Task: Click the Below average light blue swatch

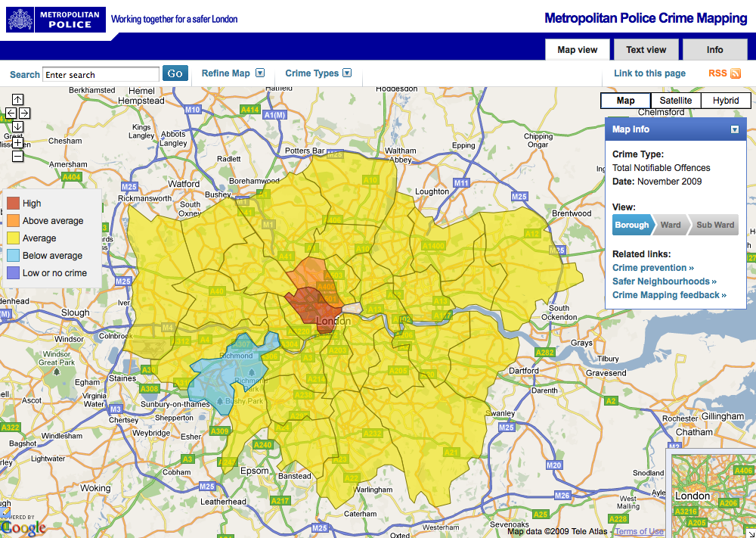Action: (14, 256)
